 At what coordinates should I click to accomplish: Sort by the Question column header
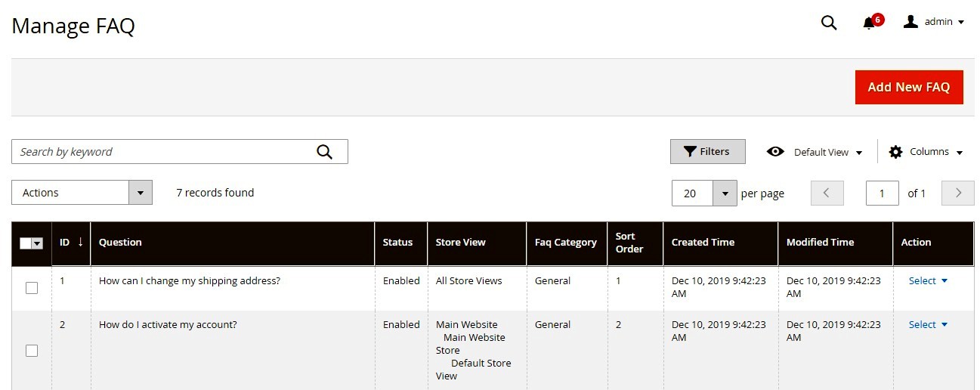click(121, 243)
